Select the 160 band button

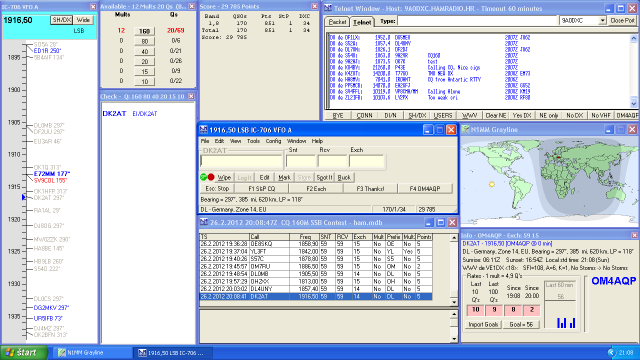(144, 31)
